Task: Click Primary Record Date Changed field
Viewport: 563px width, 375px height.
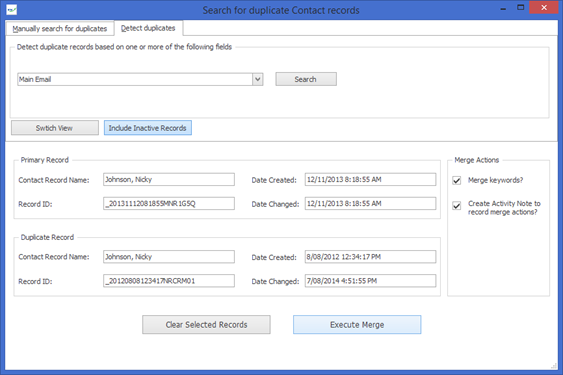Action: (x=370, y=204)
